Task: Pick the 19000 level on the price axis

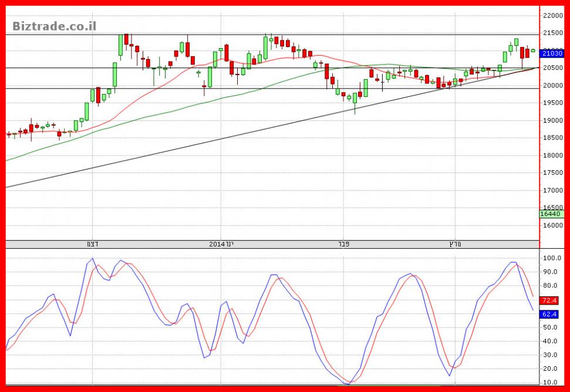Action: point(552,121)
